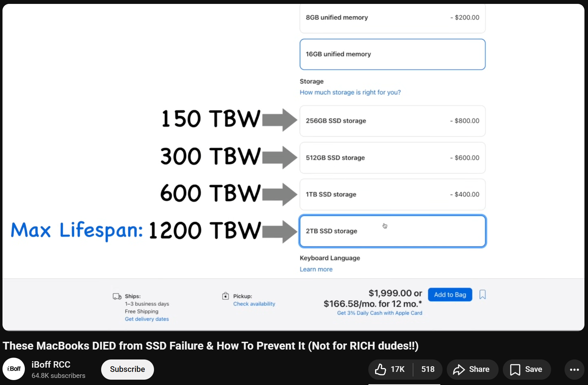Share this video
588x385 pixels.
point(472,369)
